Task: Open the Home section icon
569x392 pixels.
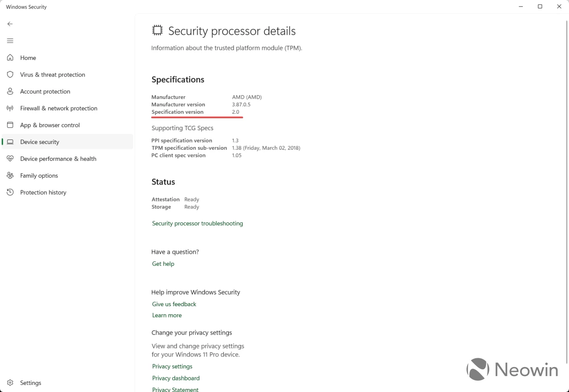Action: (x=10, y=57)
